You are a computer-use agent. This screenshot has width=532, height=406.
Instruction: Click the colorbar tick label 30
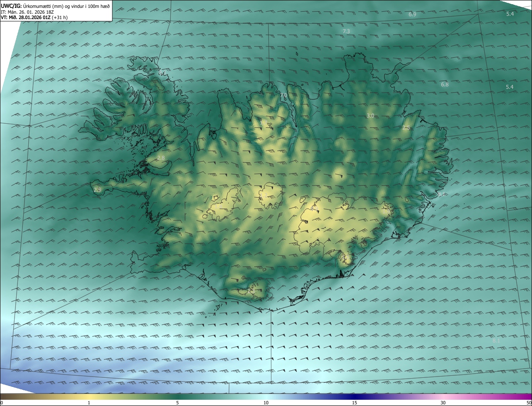point(443,403)
